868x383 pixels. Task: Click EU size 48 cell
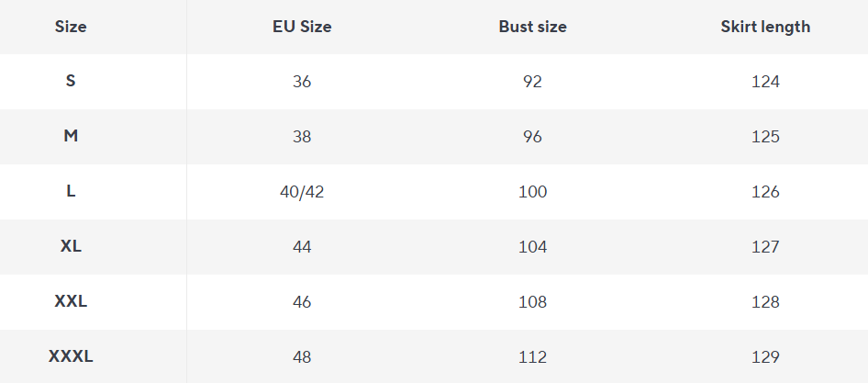click(x=302, y=357)
